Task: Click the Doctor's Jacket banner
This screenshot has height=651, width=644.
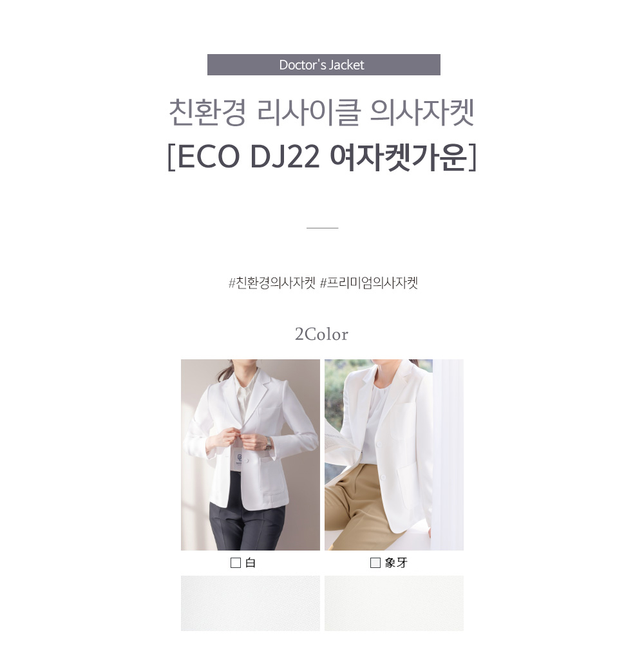Action: (x=323, y=65)
